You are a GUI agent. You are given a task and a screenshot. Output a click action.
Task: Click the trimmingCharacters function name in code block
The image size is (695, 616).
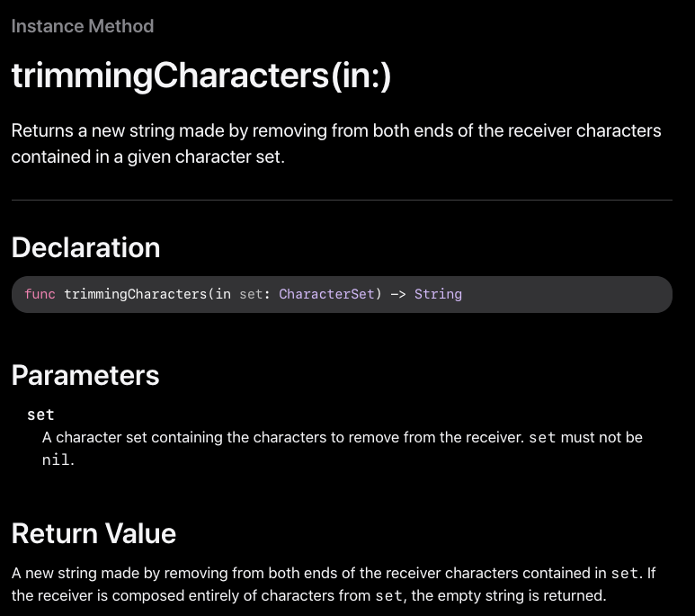click(x=135, y=294)
